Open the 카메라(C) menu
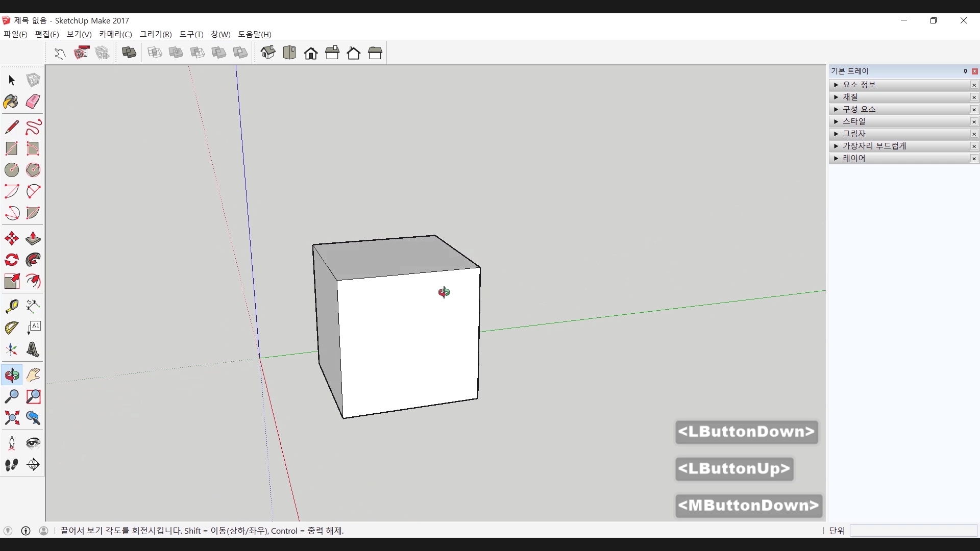 pyautogui.click(x=115, y=34)
